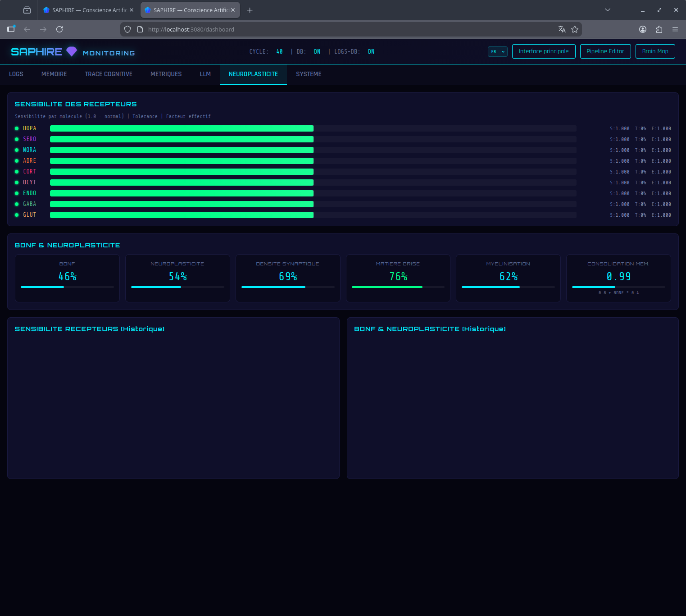686x616 pixels.
Task: Open the TRACE COGNITIVE tab
Action: 109,74
